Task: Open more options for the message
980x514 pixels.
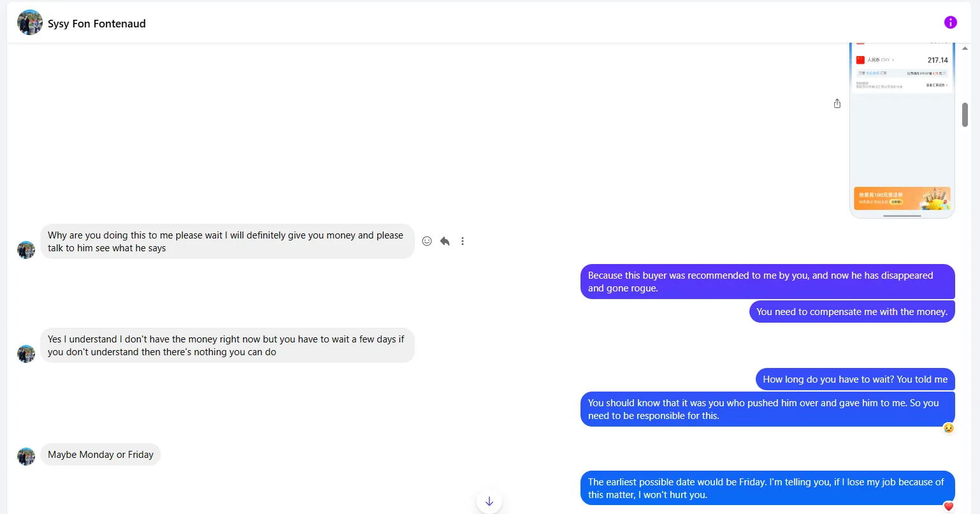Action: [463, 241]
